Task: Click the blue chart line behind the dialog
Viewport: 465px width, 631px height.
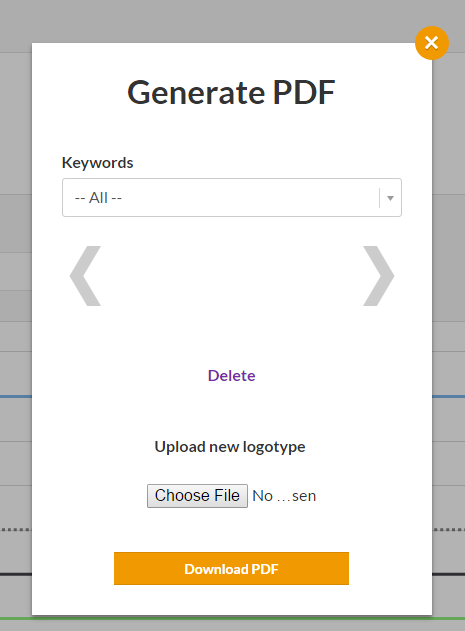Action: pos(16,397)
